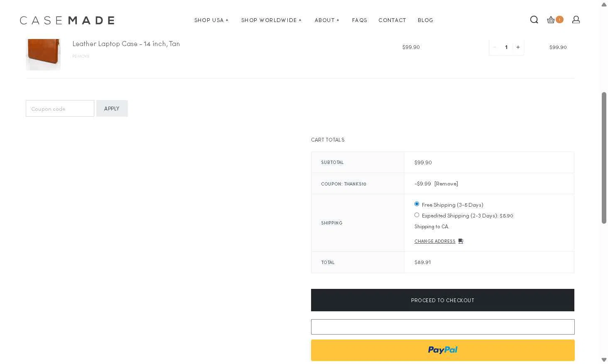Select Expedited Shipping (2-3 Days) option
This screenshot has height=364, width=608.
[417, 215]
